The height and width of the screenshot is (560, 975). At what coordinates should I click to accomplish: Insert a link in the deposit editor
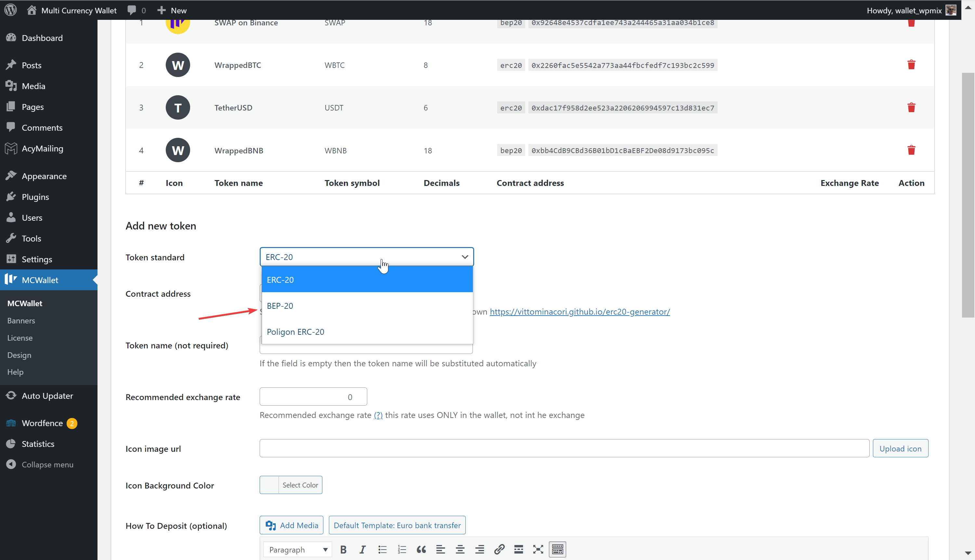click(x=499, y=549)
